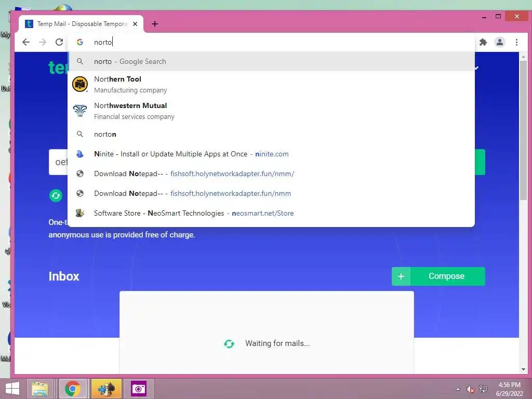Click the NeoSmart store favicon icon
This screenshot has width=532, height=399.
tap(80, 213)
